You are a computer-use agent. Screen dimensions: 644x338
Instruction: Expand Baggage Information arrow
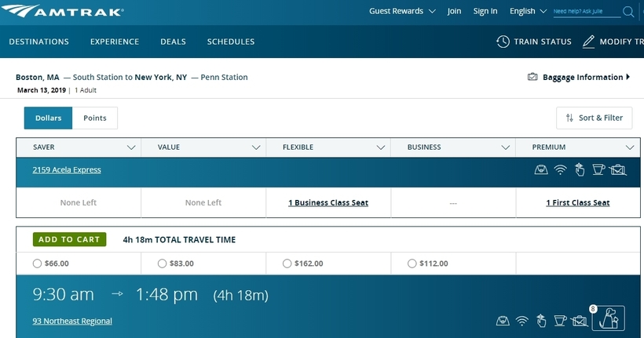tap(628, 77)
